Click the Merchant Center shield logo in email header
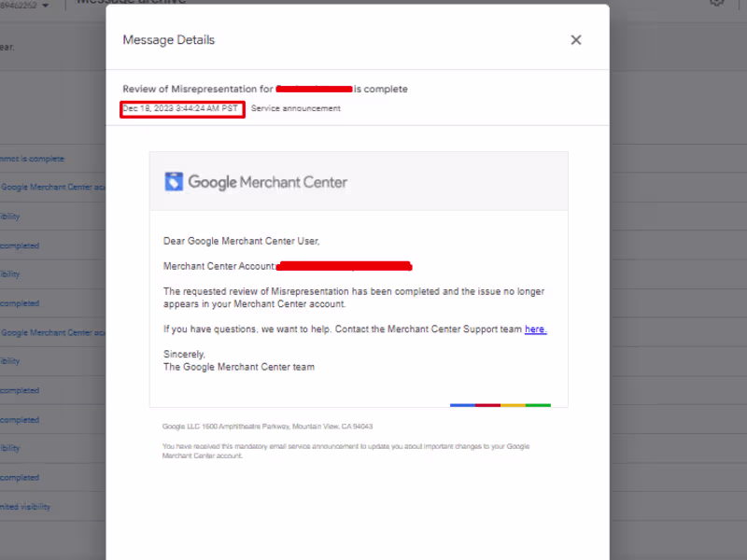Screen dimensions: 747x560 175,180
